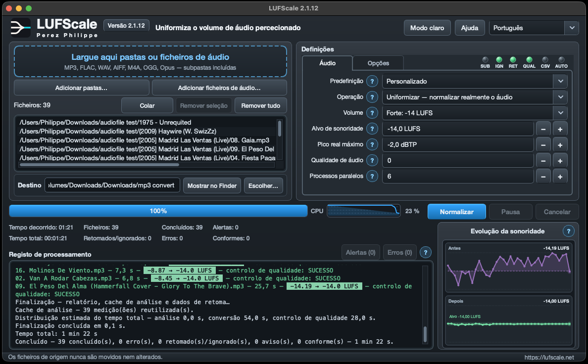Increase Alvo de sonoridade with plus
Viewport: 588px width, 364px height.
(x=560, y=129)
